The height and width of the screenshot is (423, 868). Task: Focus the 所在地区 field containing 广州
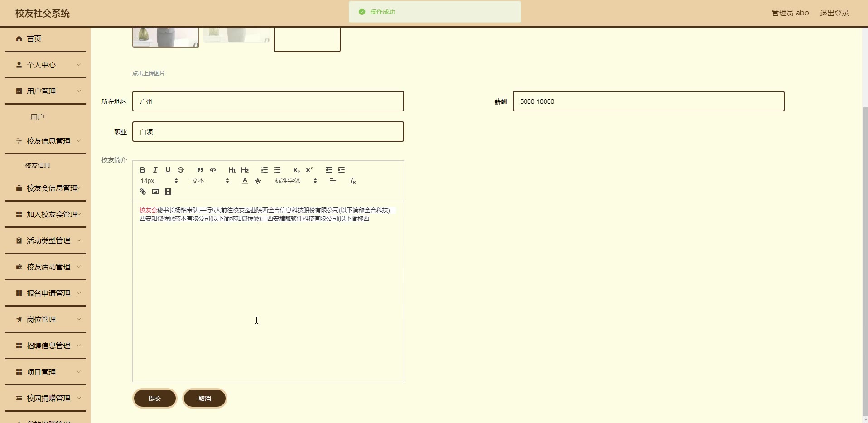[x=268, y=101]
